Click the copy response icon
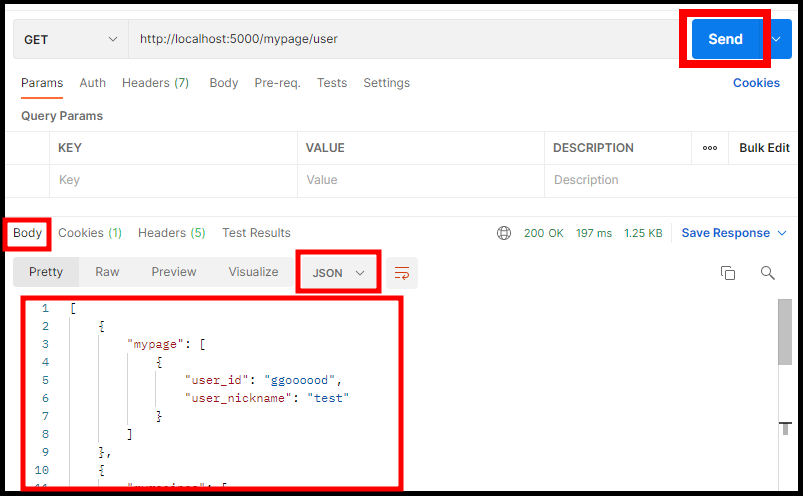This screenshot has height=496, width=803. (728, 273)
